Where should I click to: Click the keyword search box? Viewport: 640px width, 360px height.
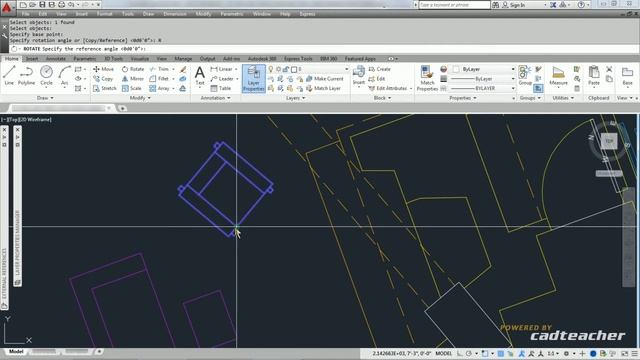(454, 5)
